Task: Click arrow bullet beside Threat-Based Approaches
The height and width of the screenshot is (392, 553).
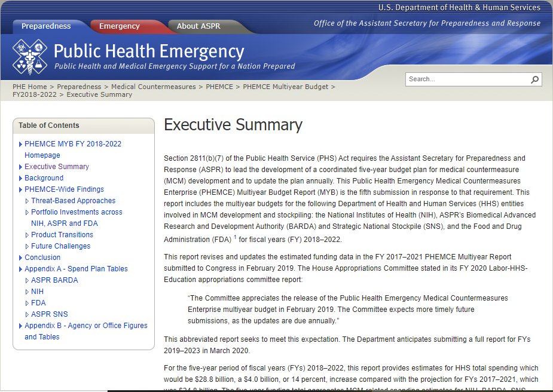Action: [x=27, y=201]
